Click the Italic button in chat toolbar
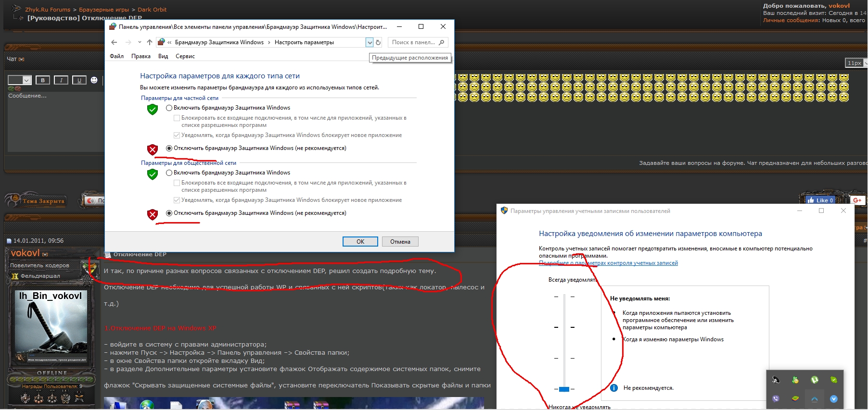868x410 pixels. coord(61,80)
